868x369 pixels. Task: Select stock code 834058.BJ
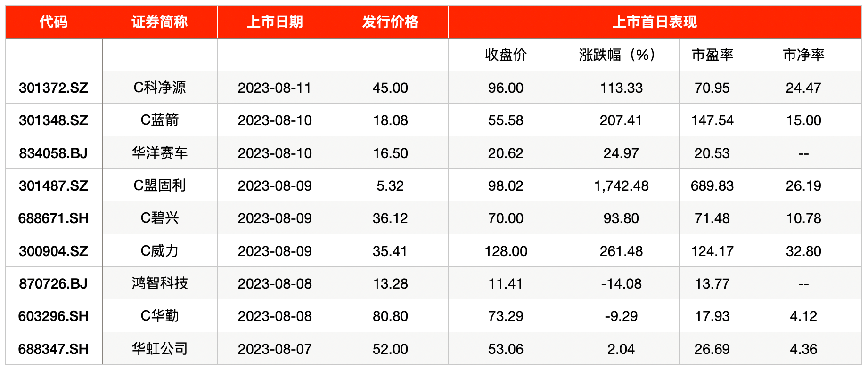(x=54, y=153)
